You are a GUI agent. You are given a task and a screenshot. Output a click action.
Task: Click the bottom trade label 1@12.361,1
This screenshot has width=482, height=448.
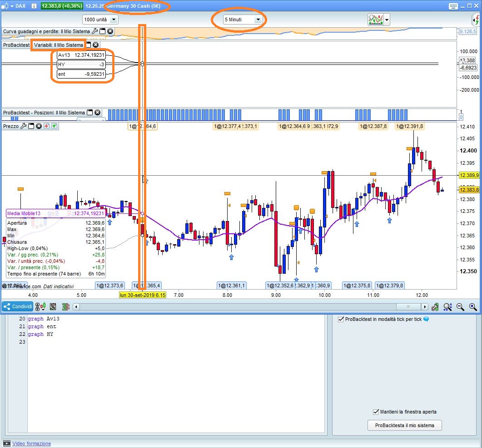[232, 286]
